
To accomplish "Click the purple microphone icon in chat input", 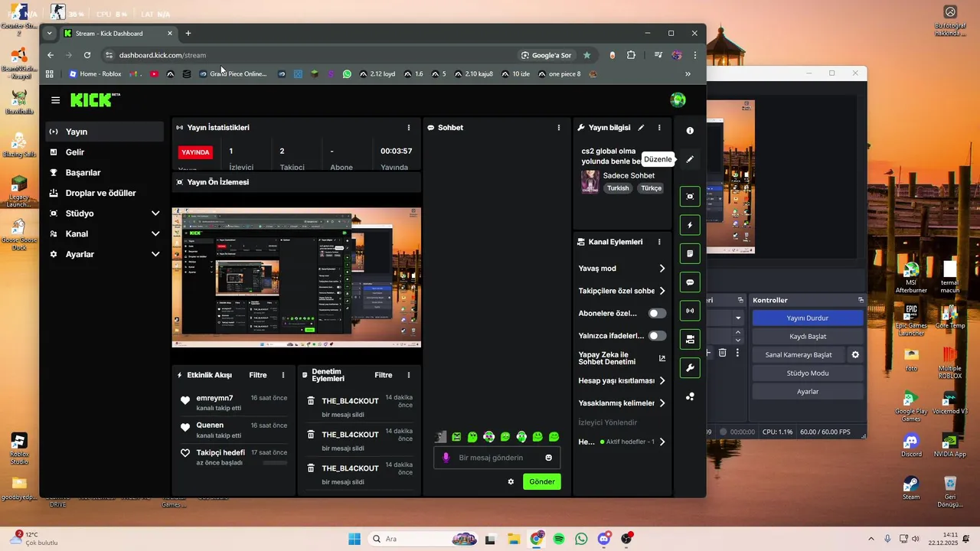I will click(x=446, y=458).
